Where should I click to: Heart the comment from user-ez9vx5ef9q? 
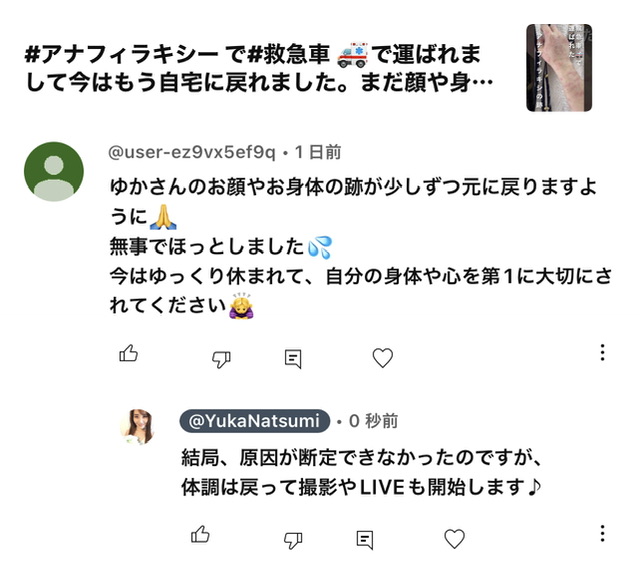tap(382, 357)
